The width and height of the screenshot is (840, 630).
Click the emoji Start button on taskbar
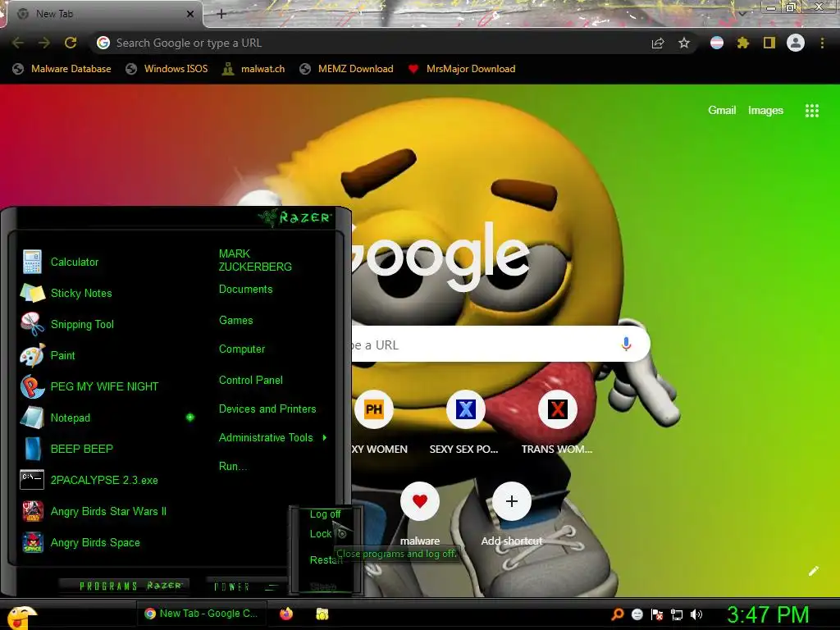pos(22,617)
